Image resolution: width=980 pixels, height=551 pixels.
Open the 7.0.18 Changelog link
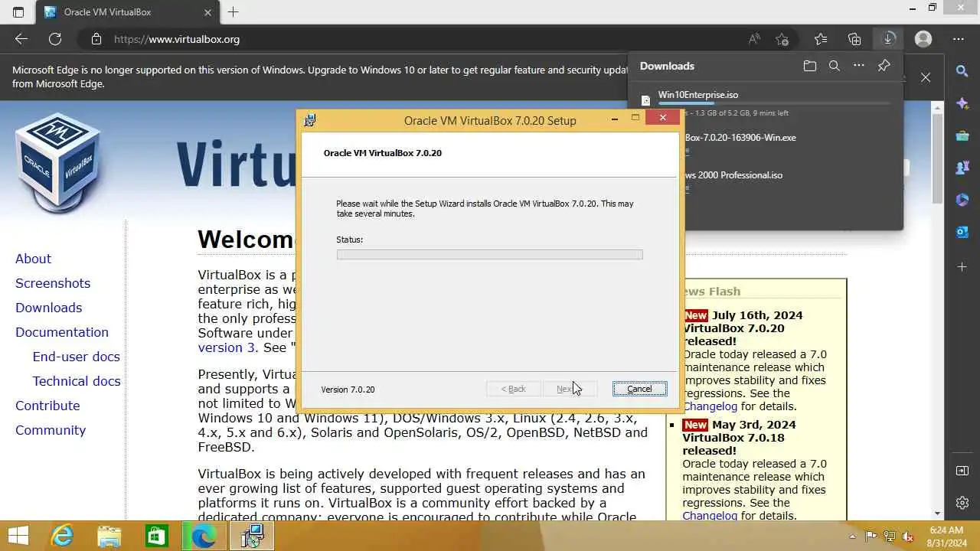pyautogui.click(x=710, y=516)
